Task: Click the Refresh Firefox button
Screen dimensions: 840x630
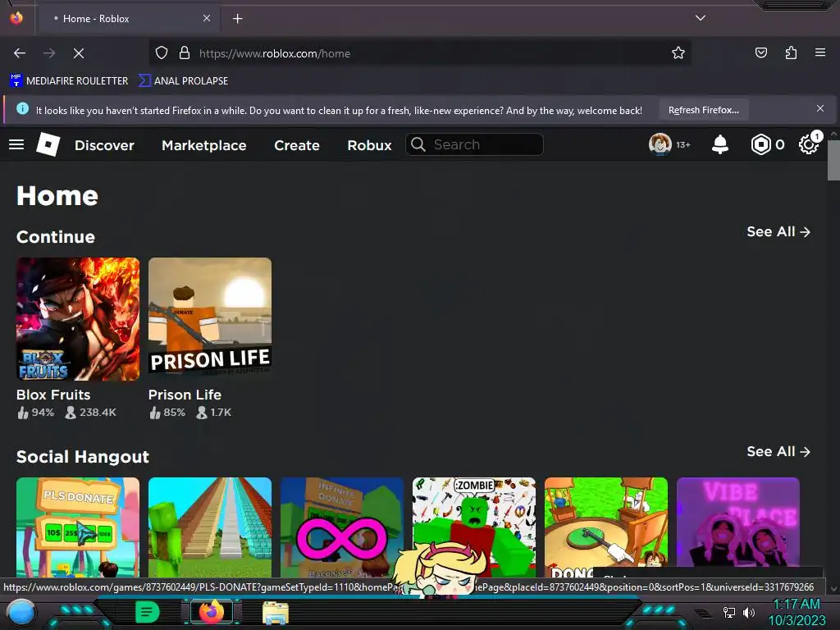Action: pos(703,110)
